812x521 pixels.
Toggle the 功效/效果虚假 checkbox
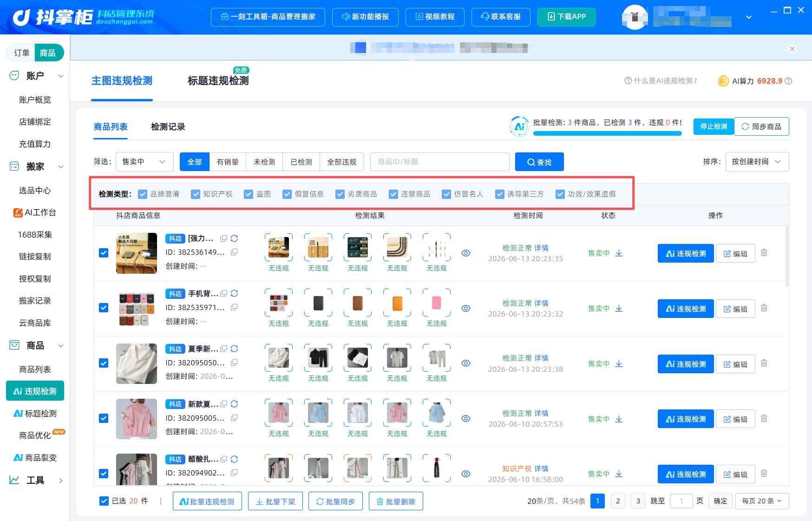[560, 194]
